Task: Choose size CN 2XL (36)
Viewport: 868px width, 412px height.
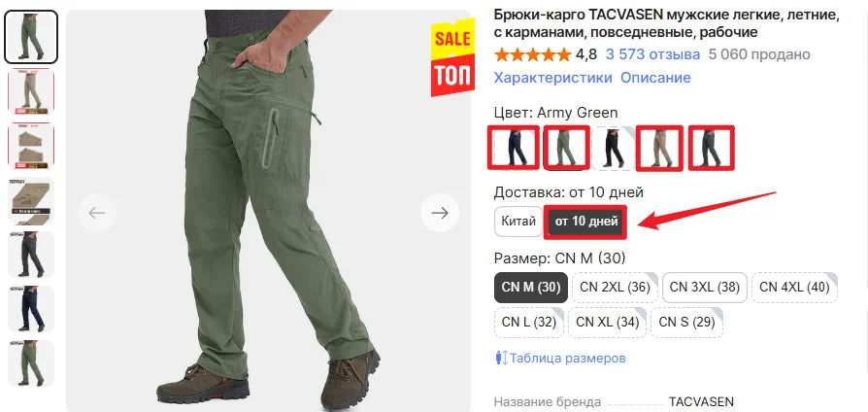Action: (x=615, y=288)
